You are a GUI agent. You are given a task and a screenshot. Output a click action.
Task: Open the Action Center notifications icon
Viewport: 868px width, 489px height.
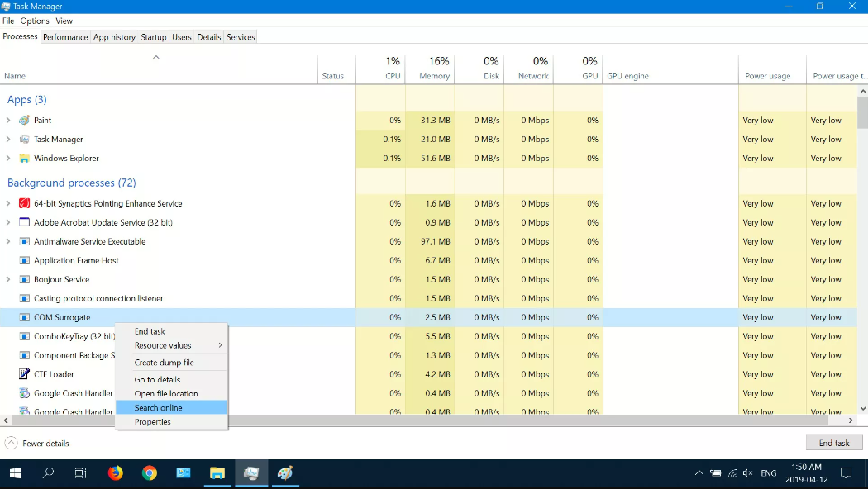[846, 473]
